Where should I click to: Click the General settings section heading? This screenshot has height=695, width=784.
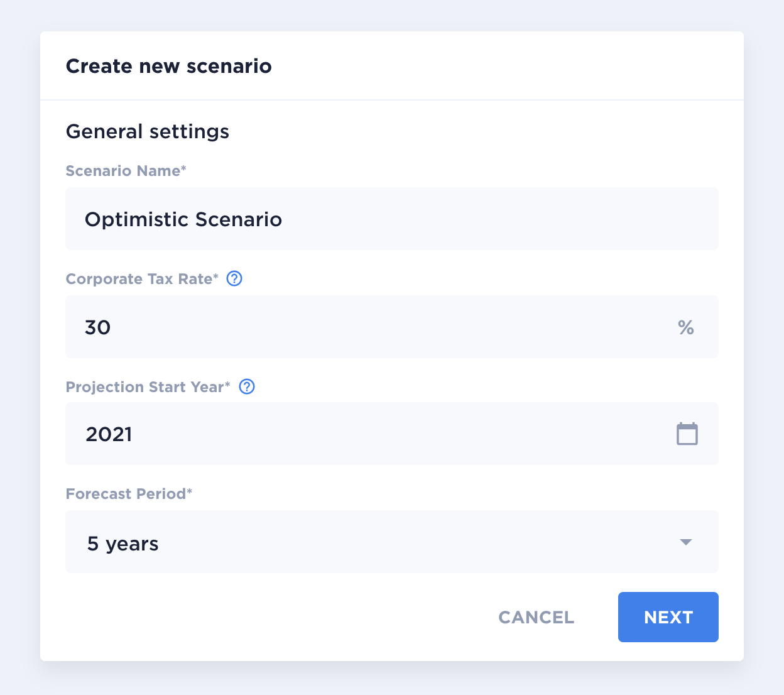(x=148, y=131)
